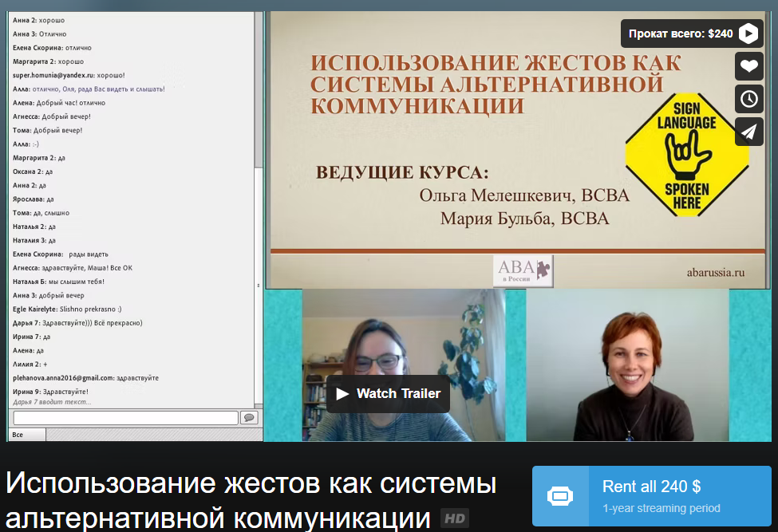Click the right presenter webcam video

[x=627, y=365]
